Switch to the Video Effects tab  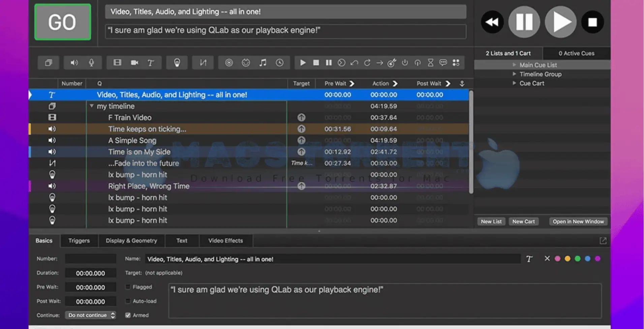point(226,241)
